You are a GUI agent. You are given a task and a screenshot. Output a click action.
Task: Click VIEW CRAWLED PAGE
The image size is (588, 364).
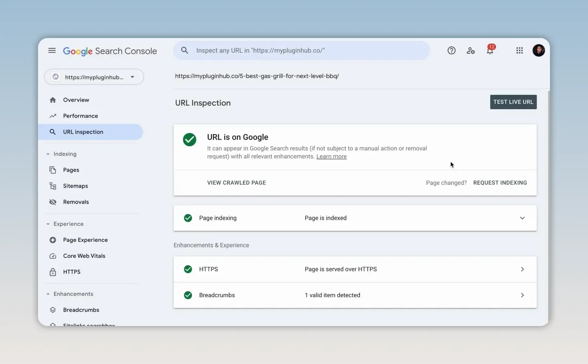236,183
